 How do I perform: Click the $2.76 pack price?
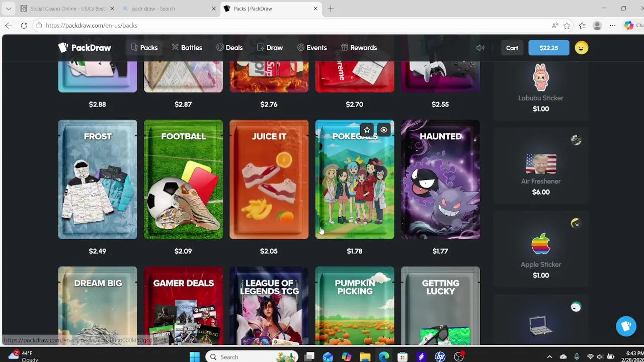point(269,104)
